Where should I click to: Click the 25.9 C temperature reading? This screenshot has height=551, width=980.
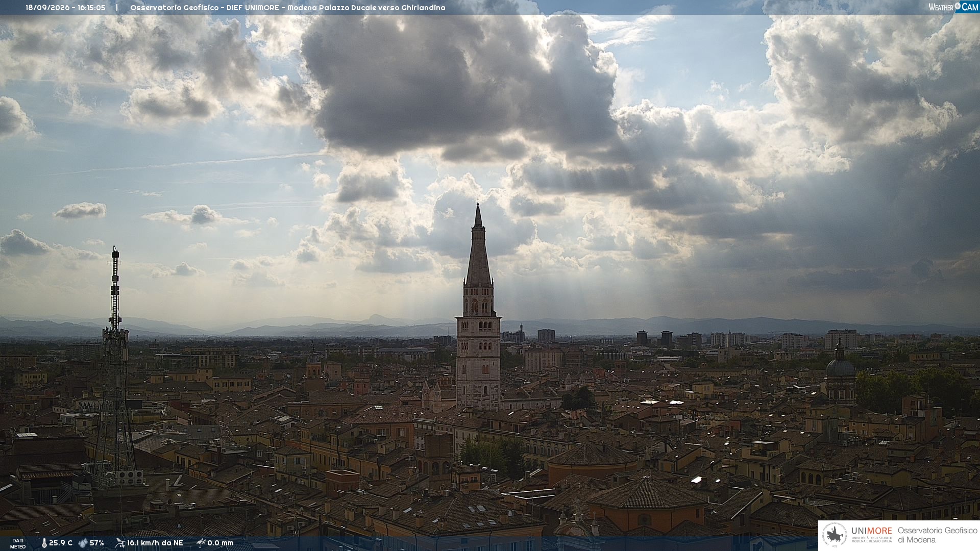tap(61, 543)
